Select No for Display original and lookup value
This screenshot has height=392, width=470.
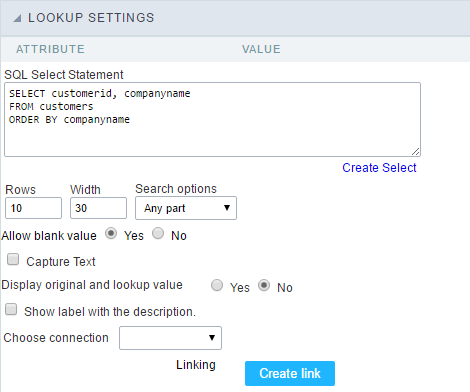(x=264, y=285)
